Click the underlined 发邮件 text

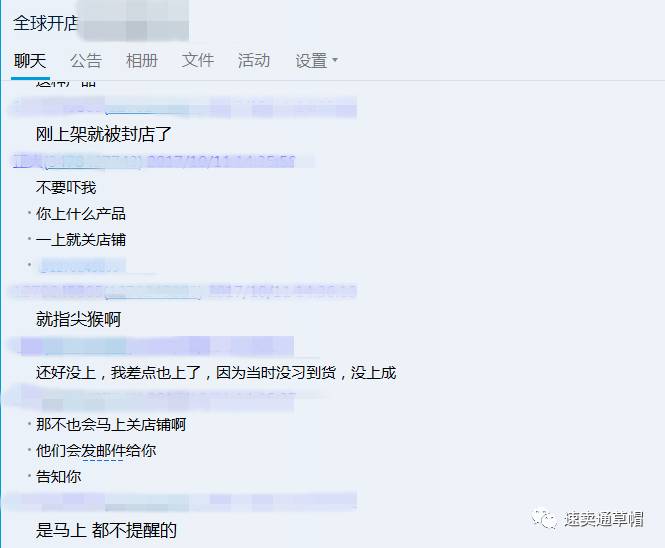(103, 451)
